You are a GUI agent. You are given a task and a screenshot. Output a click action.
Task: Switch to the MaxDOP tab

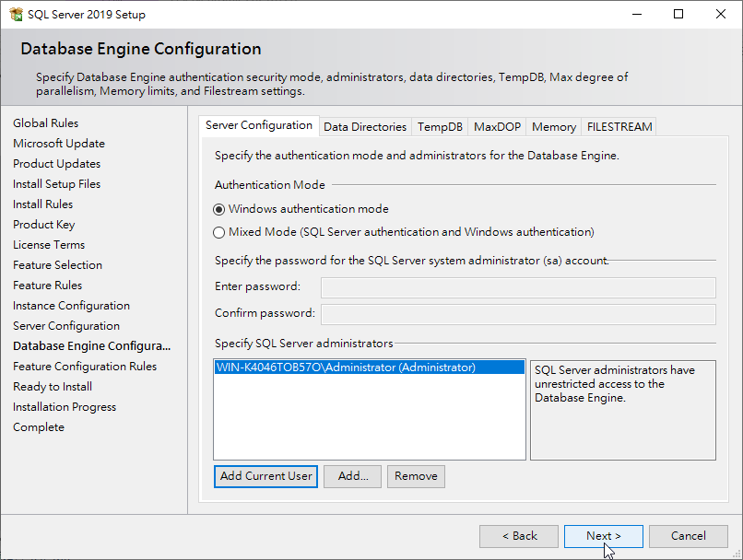(497, 127)
